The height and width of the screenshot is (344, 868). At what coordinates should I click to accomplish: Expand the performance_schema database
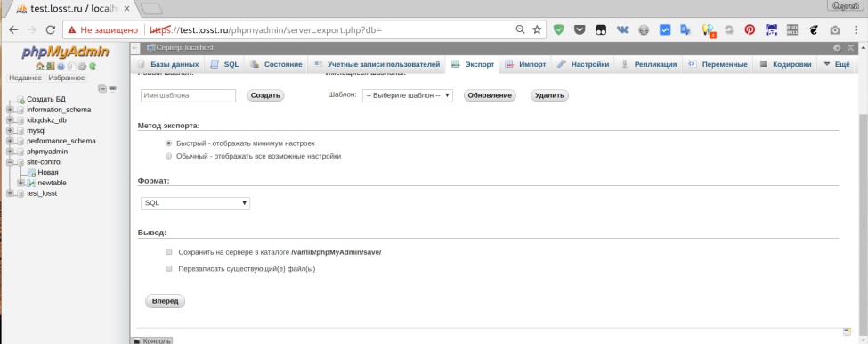10,142
